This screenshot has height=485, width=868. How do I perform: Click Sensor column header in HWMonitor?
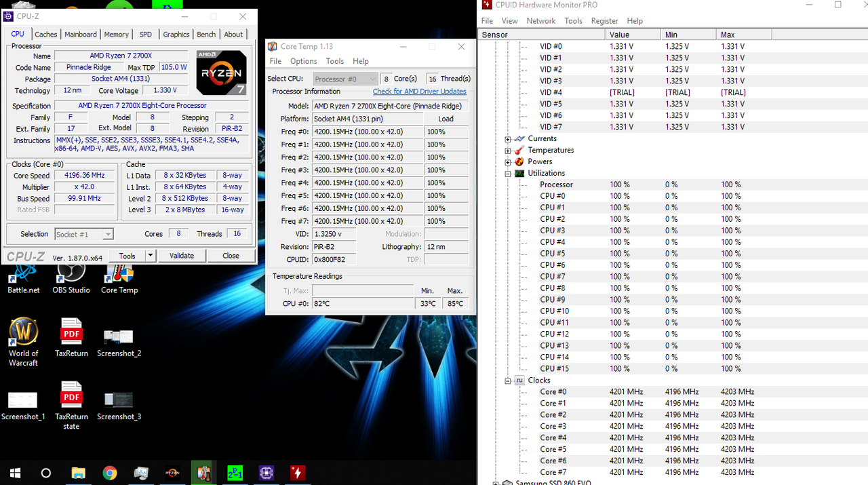pyautogui.click(x=541, y=35)
